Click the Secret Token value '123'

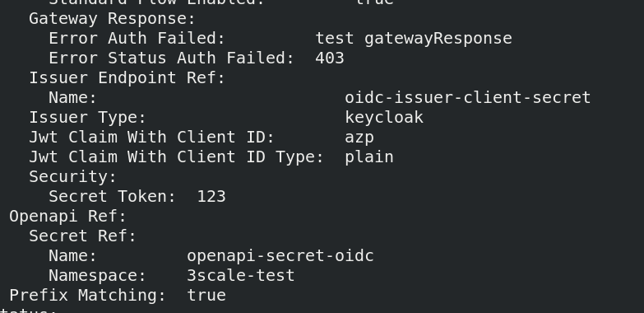click(211, 197)
